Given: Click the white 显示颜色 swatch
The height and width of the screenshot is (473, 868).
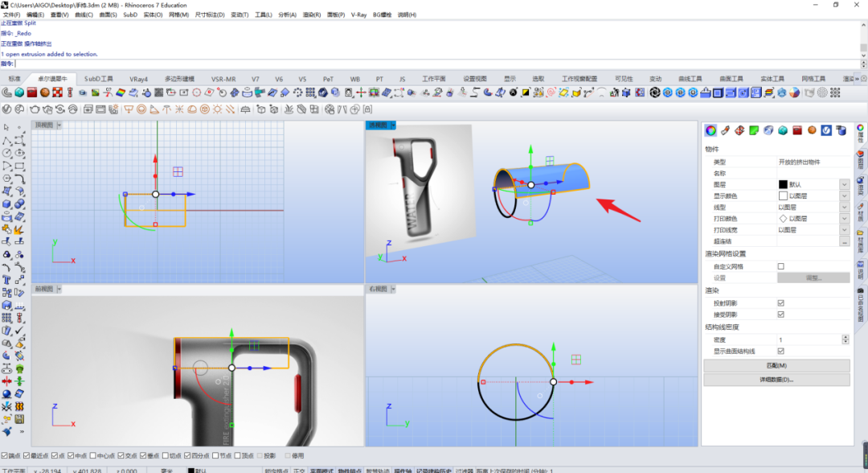Looking at the screenshot, I should click(783, 196).
